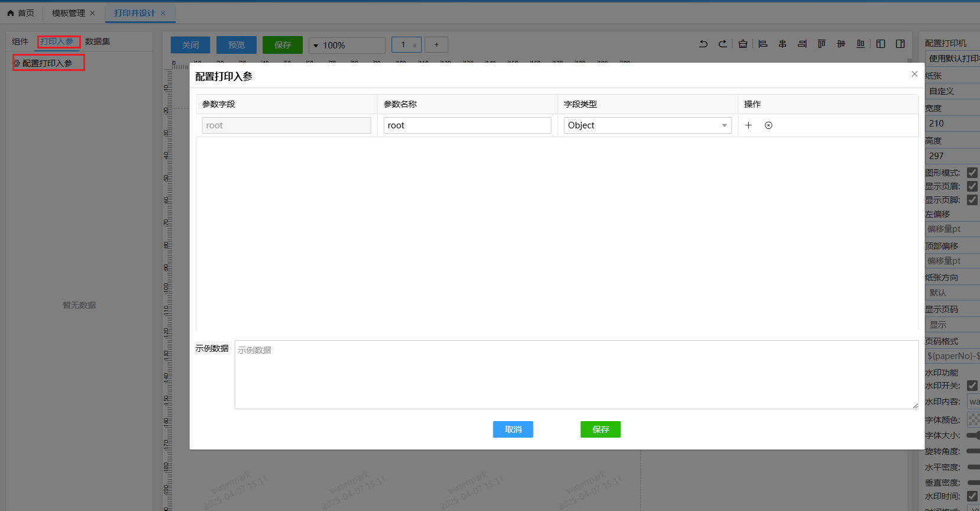Viewport: 980px width, 511px height.
Task: Select the align left edges icon
Action: tap(763, 44)
